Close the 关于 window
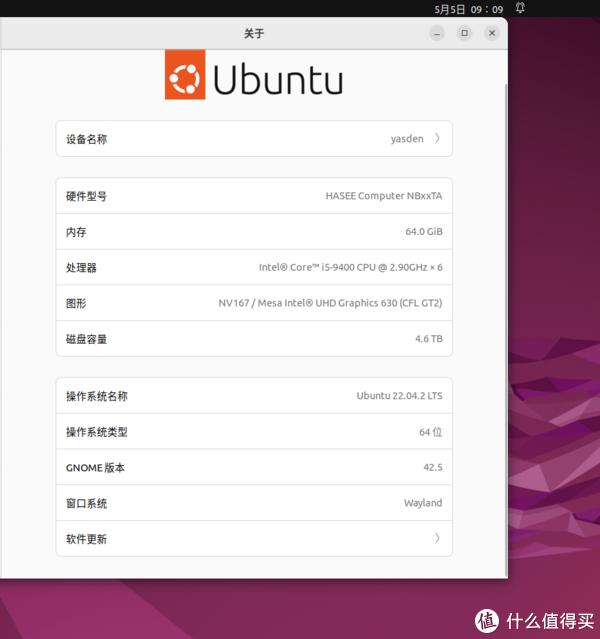Image resolution: width=600 pixels, height=639 pixels. click(x=492, y=33)
